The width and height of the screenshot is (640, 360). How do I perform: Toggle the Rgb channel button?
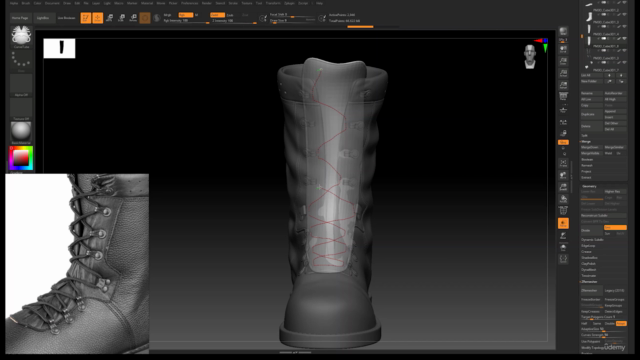coord(186,15)
